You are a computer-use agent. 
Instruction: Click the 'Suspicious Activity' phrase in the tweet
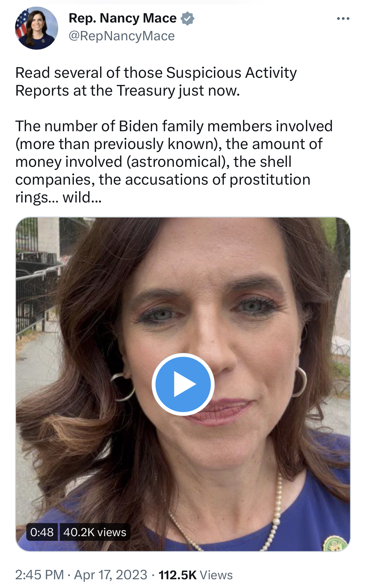coord(231,73)
